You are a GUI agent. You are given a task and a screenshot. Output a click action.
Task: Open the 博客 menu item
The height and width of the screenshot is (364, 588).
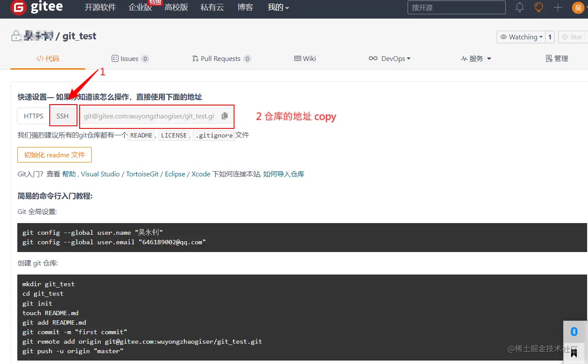point(245,7)
